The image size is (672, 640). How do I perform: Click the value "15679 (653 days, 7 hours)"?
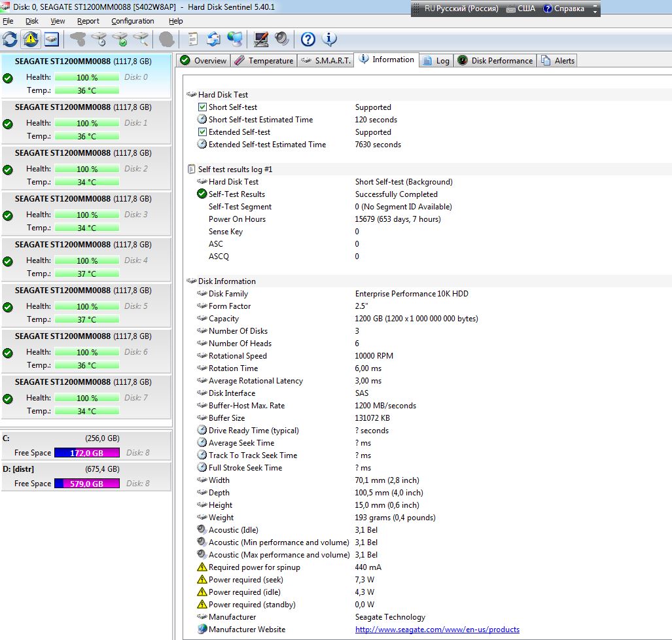click(398, 219)
